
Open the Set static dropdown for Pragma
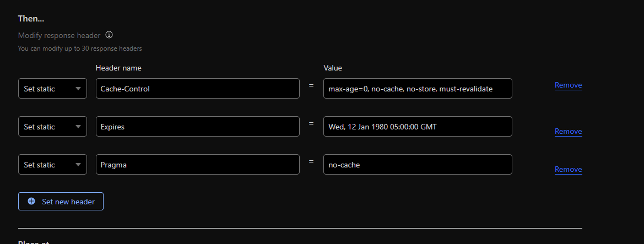coord(52,165)
